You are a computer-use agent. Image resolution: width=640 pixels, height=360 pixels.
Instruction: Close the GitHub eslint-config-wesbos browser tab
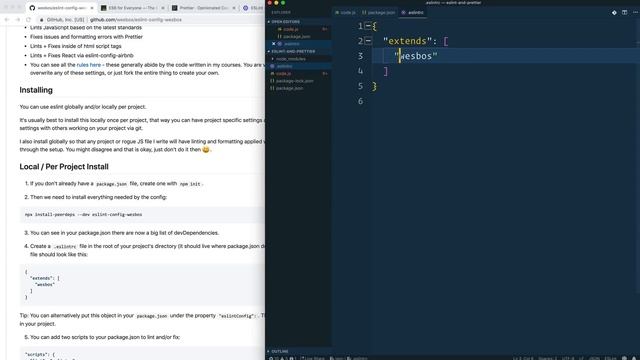[91, 8]
